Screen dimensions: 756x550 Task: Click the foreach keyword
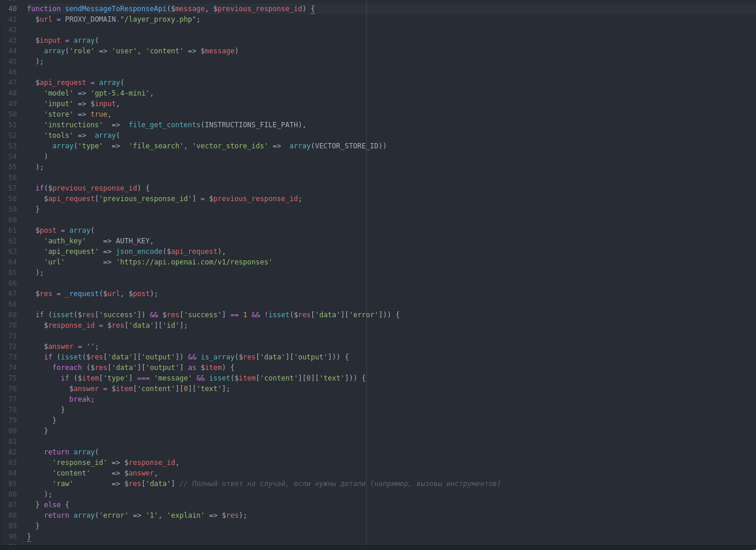(67, 368)
